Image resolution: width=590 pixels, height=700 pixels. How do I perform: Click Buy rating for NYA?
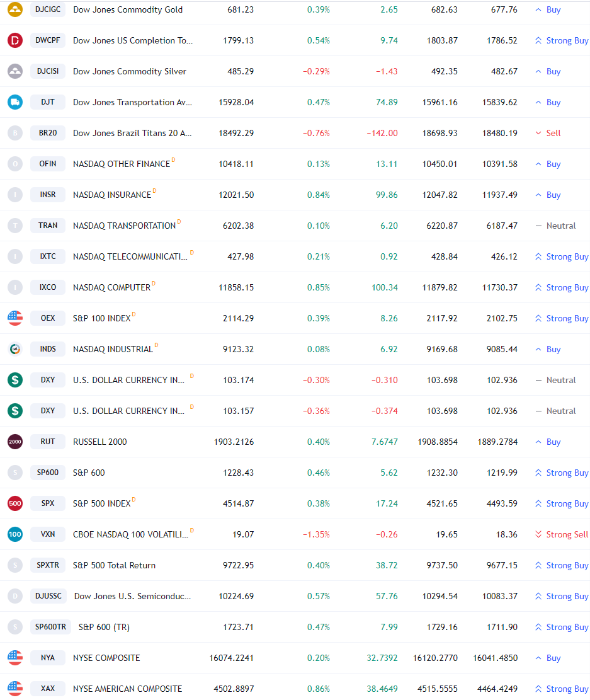point(548,658)
